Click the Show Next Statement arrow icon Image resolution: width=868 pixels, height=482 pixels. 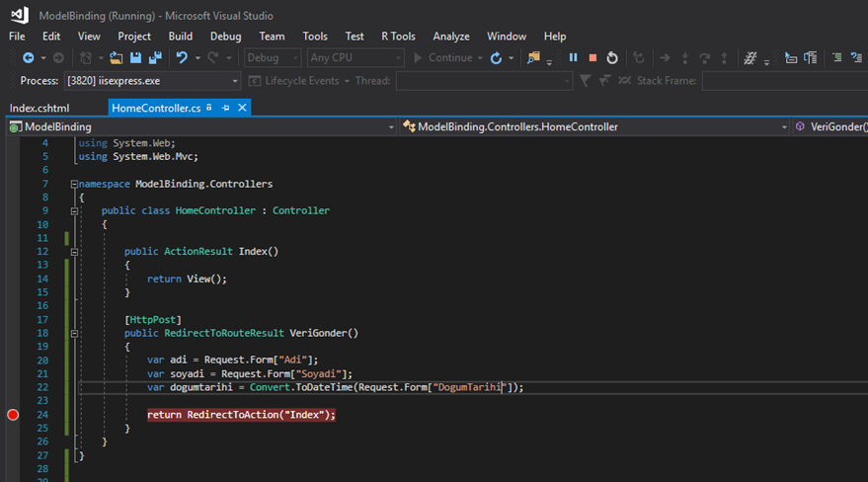[665, 57]
